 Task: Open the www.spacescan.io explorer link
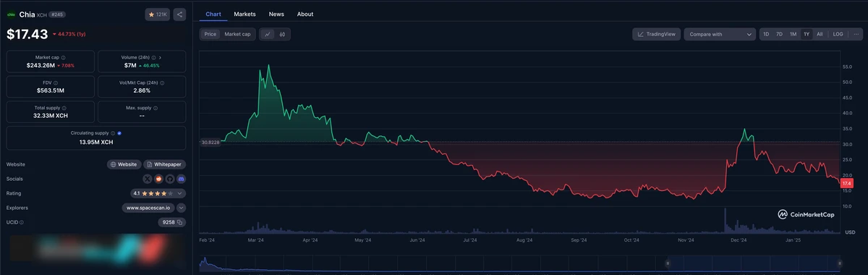[x=148, y=208]
